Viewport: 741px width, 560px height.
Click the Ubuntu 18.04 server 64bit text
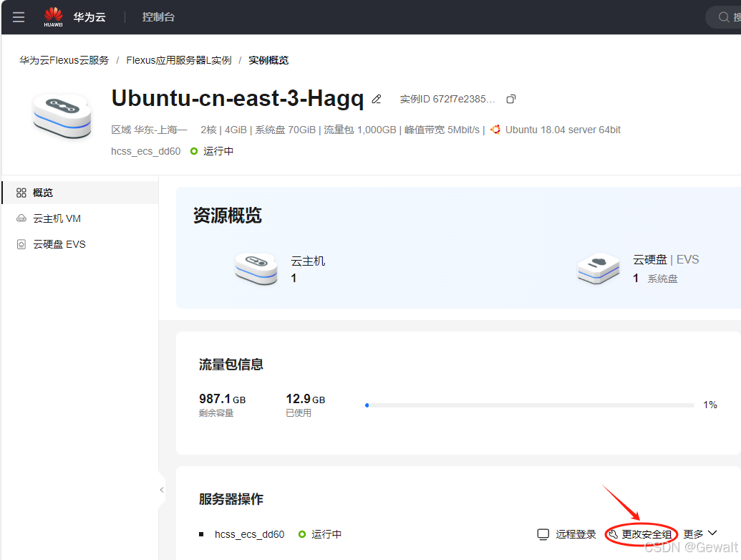click(562, 130)
